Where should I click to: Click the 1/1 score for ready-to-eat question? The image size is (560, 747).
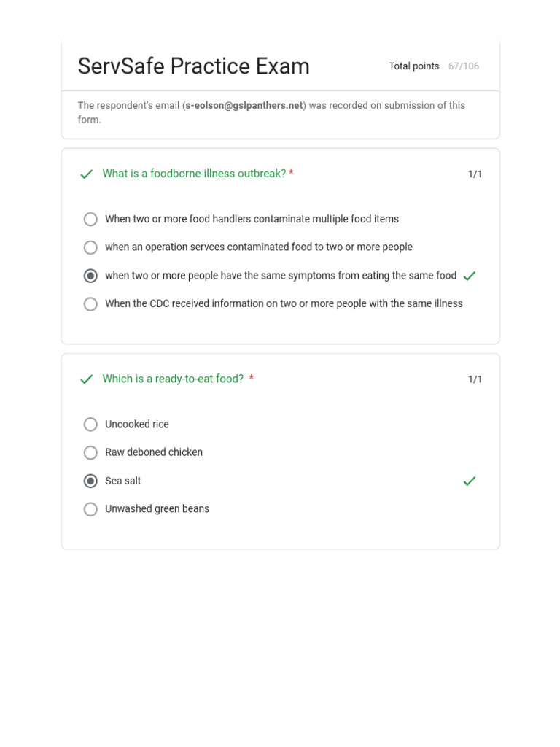click(475, 379)
